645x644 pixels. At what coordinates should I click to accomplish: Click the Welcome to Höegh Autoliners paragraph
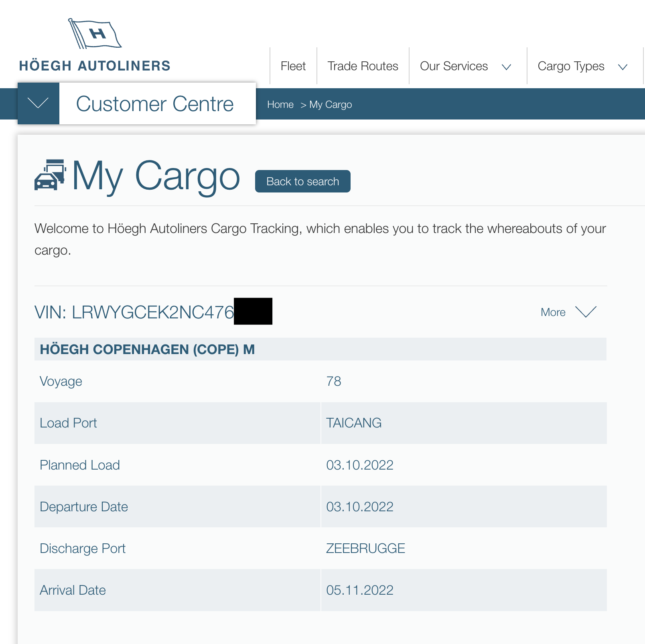coord(320,239)
